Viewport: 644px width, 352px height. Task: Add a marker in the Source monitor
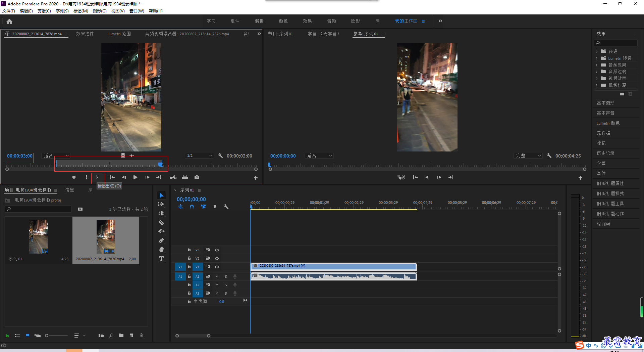coord(74,177)
